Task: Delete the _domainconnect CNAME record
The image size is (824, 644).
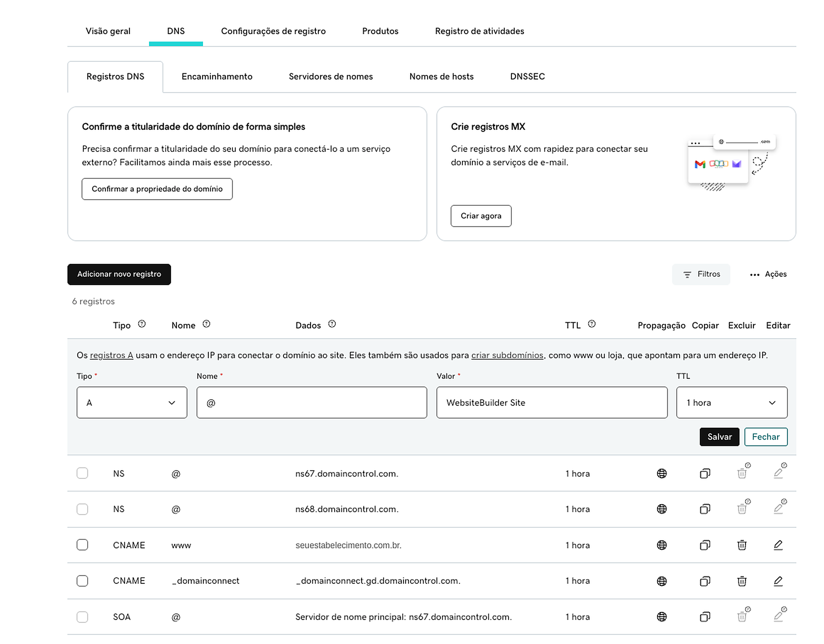Action: point(741,581)
